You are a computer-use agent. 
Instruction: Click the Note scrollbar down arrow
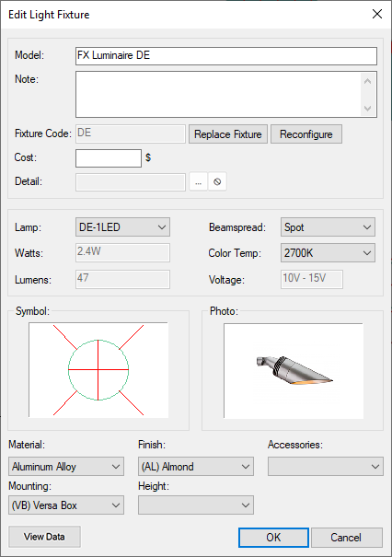click(x=368, y=108)
